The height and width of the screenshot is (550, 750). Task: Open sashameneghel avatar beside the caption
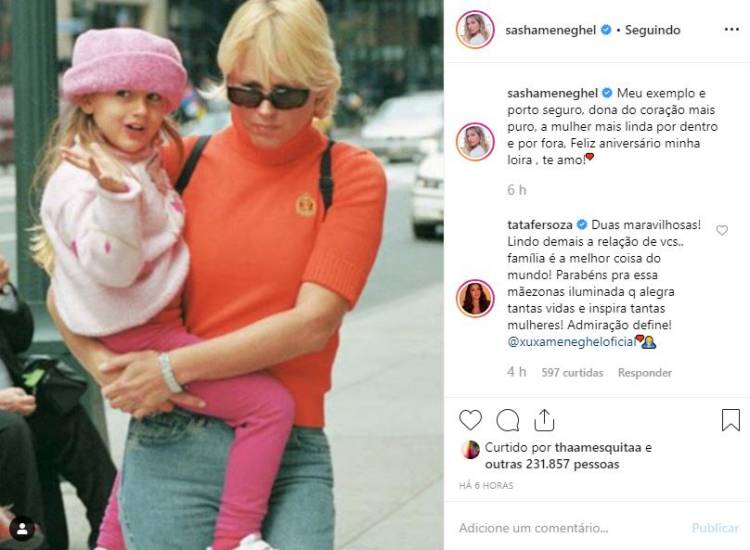[475, 142]
